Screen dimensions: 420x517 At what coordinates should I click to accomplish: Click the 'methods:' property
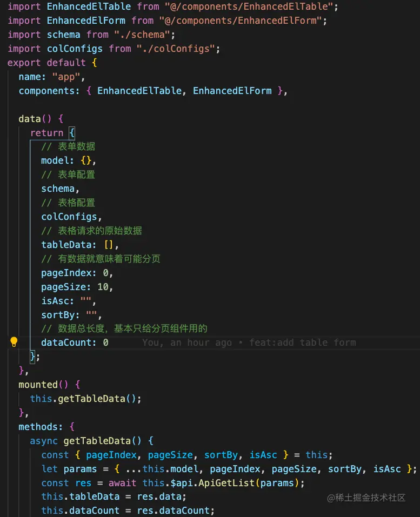coord(40,427)
